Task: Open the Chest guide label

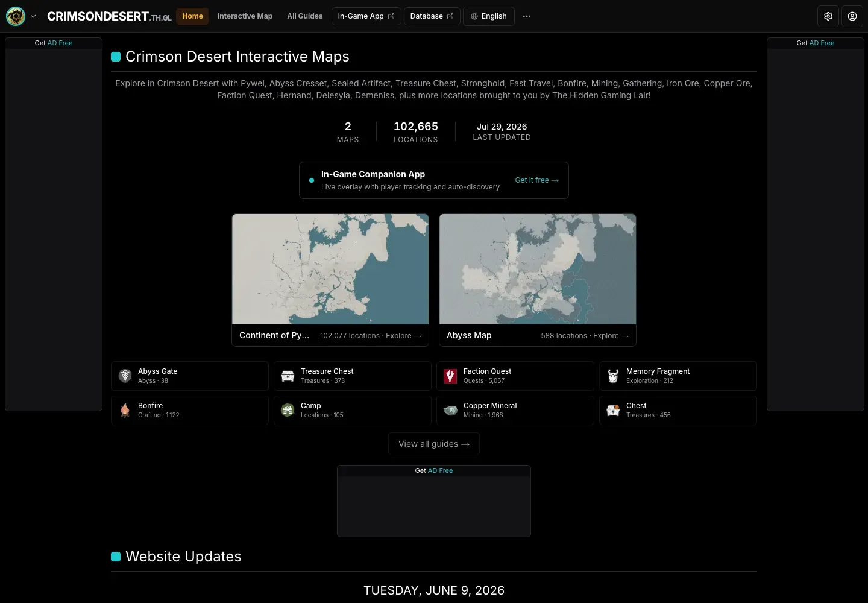Action: (x=636, y=406)
